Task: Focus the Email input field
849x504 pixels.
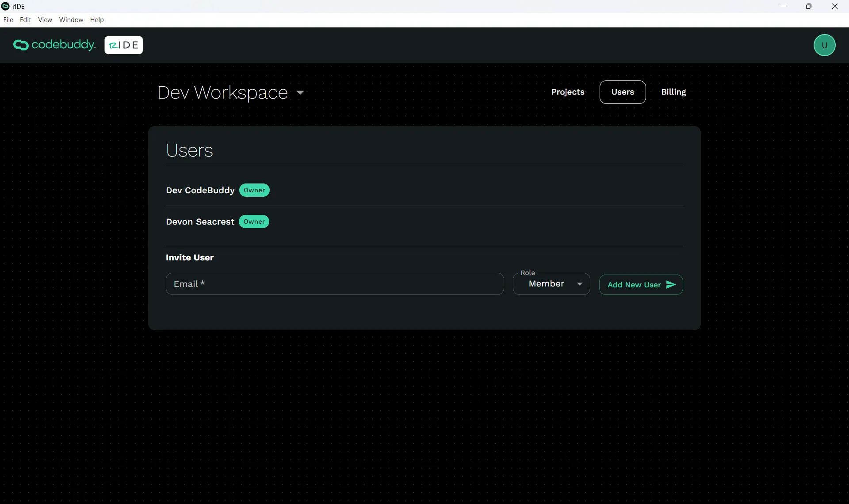Action: (x=335, y=284)
